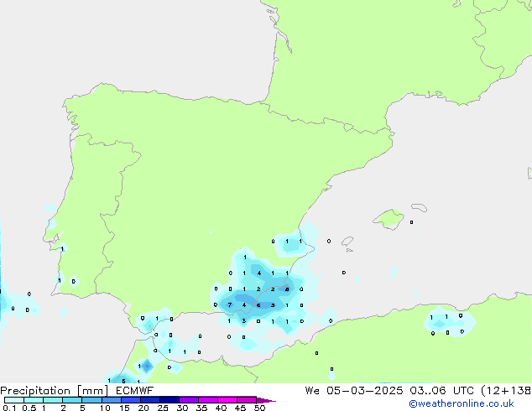This screenshot has height=411, width=532.
Task: Select the '(12+138' forecast offset text
Action: 506,391
